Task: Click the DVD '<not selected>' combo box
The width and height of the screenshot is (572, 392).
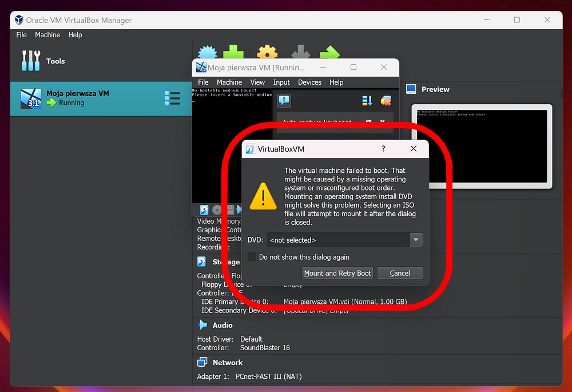Action: (345, 240)
